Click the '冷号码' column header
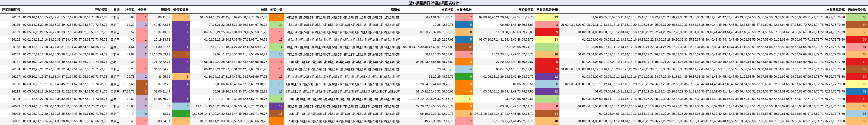The image size is (868, 125). click(x=130, y=10)
